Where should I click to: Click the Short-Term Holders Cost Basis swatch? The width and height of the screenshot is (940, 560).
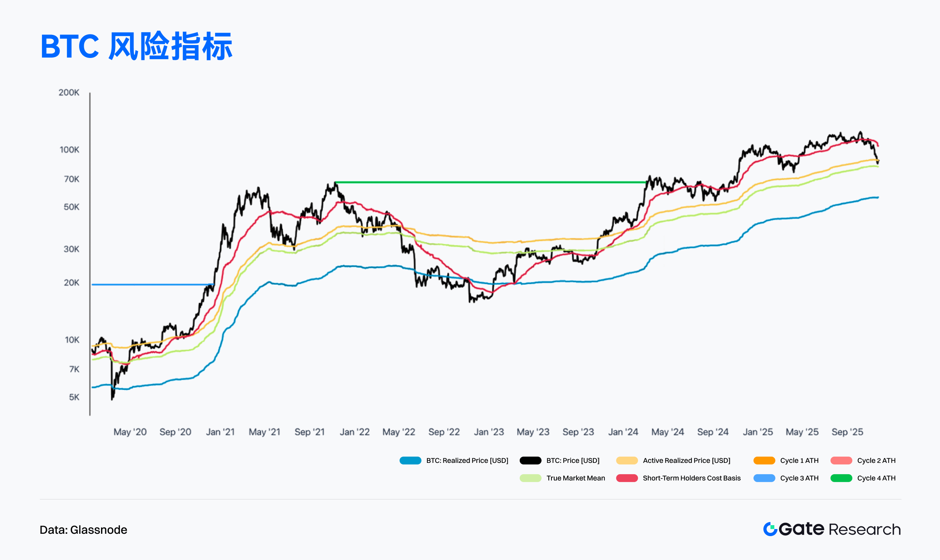(627, 478)
